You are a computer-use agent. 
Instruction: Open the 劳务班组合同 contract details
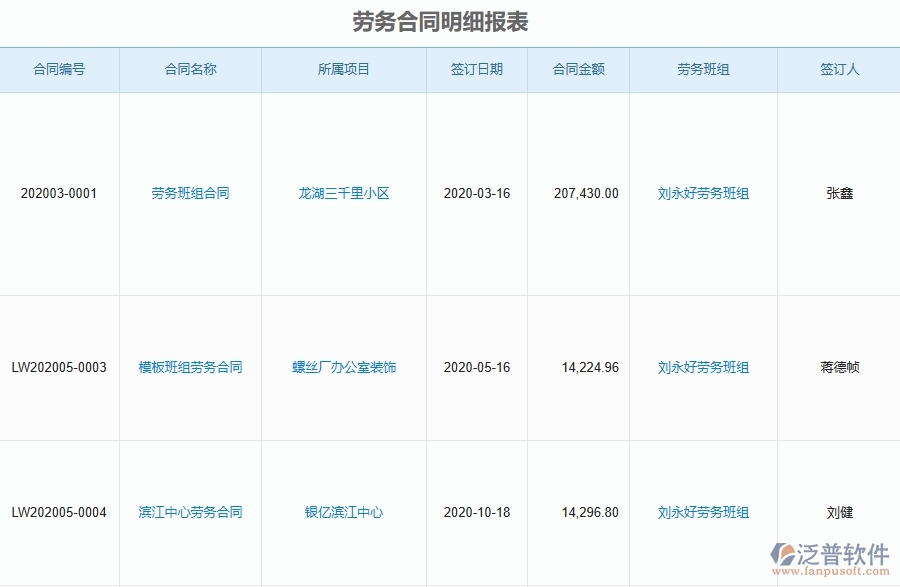[x=190, y=193]
